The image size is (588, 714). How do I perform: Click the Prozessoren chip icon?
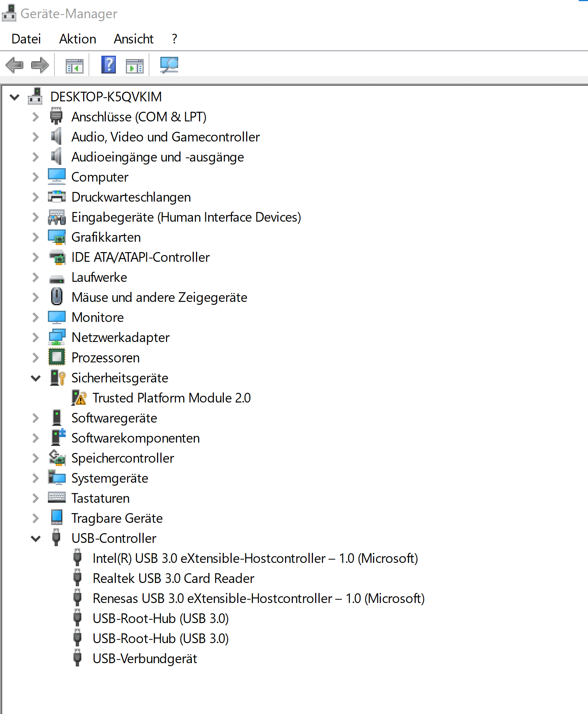(57, 357)
